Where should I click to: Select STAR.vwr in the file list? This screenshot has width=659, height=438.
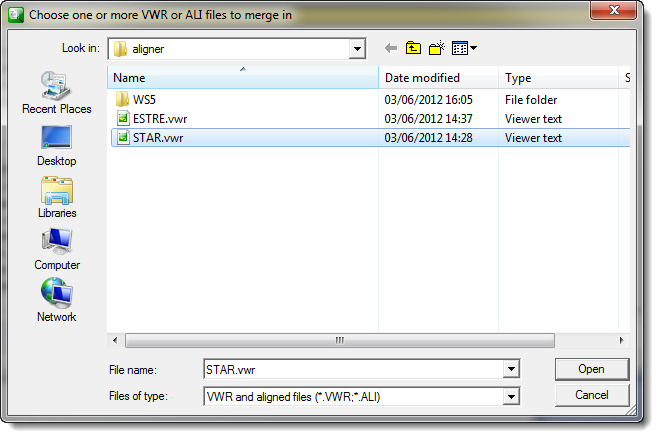(370, 138)
